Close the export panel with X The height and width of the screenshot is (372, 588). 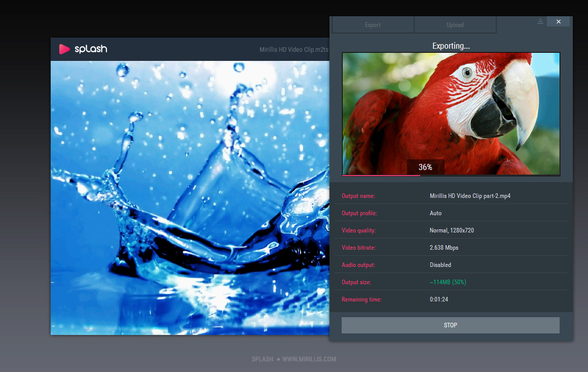coord(559,21)
